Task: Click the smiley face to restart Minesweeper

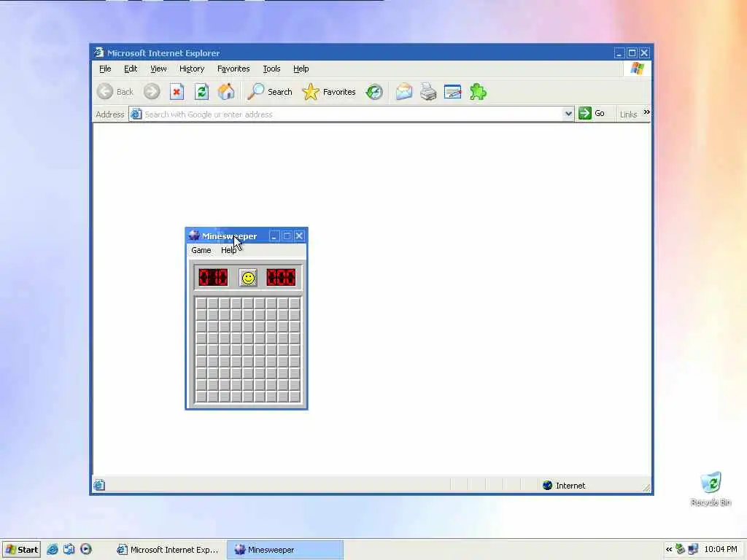Action: [248, 278]
